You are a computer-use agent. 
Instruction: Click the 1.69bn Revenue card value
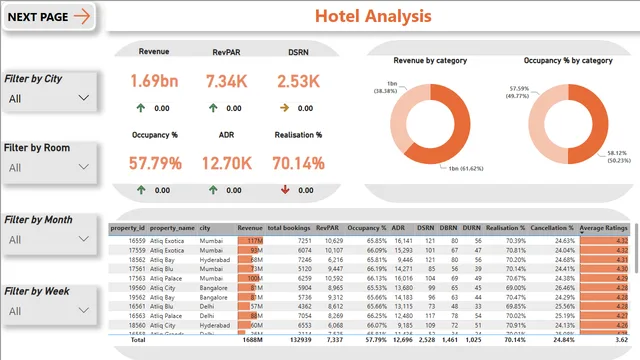(154, 81)
